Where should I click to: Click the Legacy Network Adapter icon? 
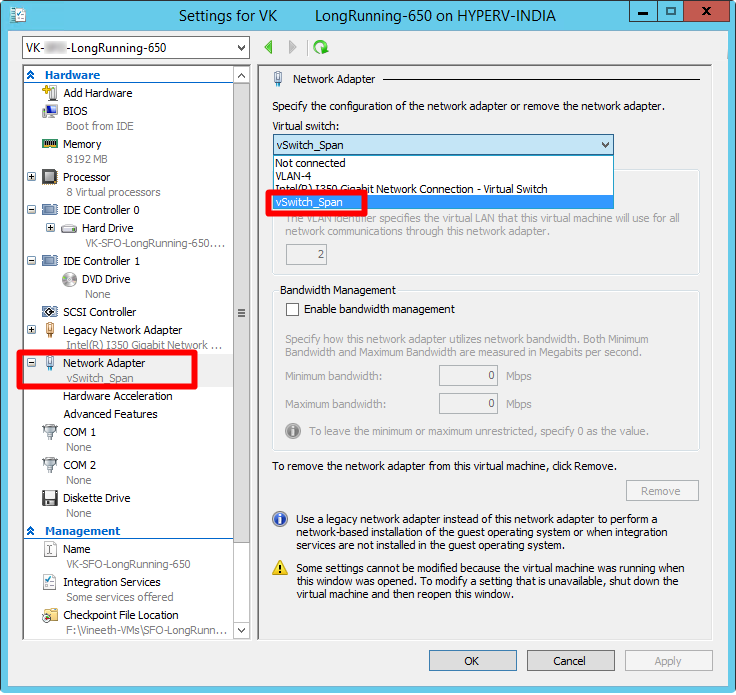tap(50, 330)
